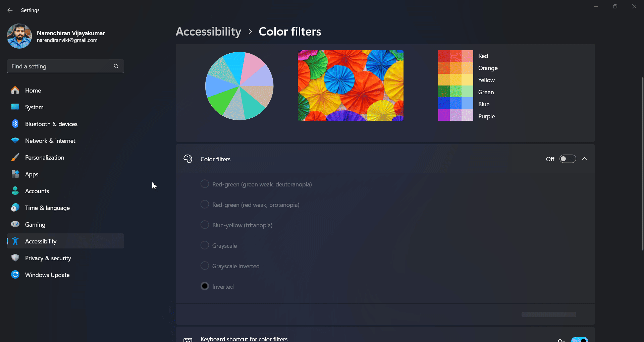
Task: Click the Privacy & security shield icon
Action: click(15, 258)
